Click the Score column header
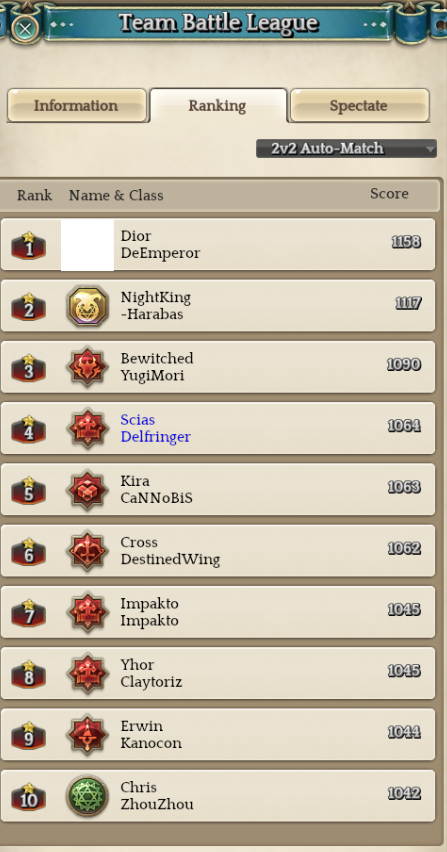 pos(389,194)
